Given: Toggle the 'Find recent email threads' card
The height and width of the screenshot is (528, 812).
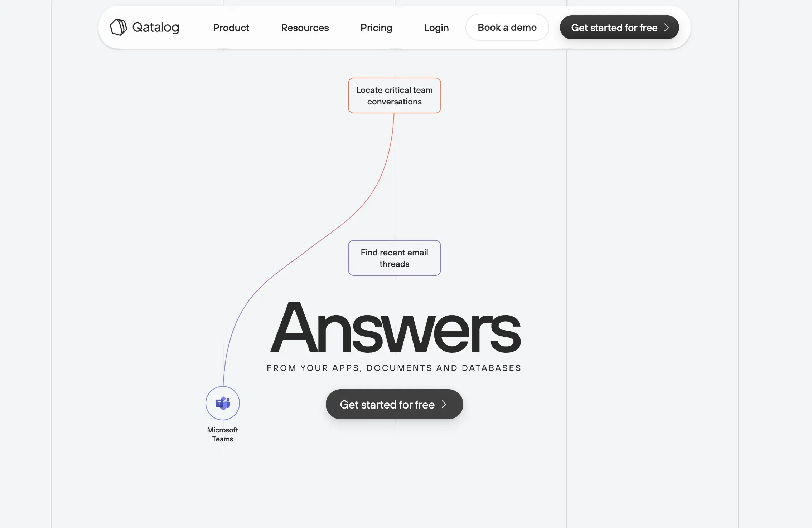Looking at the screenshot, I should tap(394, 257).
